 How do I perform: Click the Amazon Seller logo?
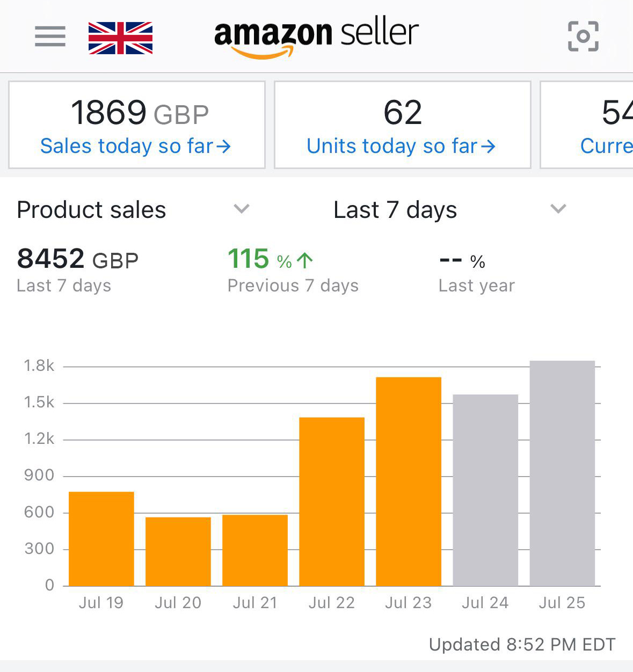316,36
